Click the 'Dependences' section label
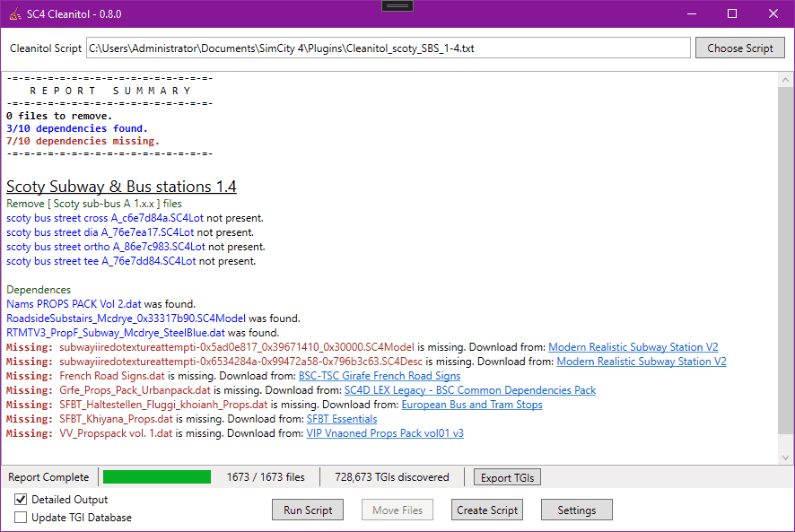Image resolution: width=795 pixels, height=532 pixels. [39, 290]
